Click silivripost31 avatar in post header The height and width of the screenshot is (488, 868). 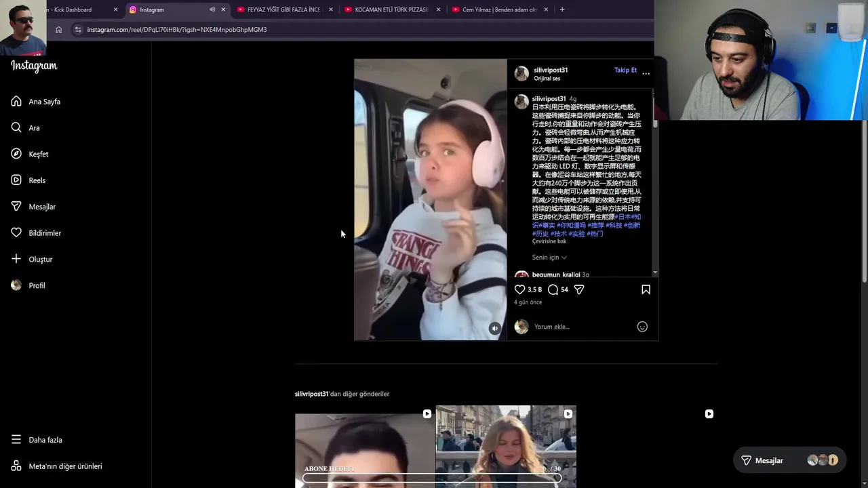[x=521, y=73]
